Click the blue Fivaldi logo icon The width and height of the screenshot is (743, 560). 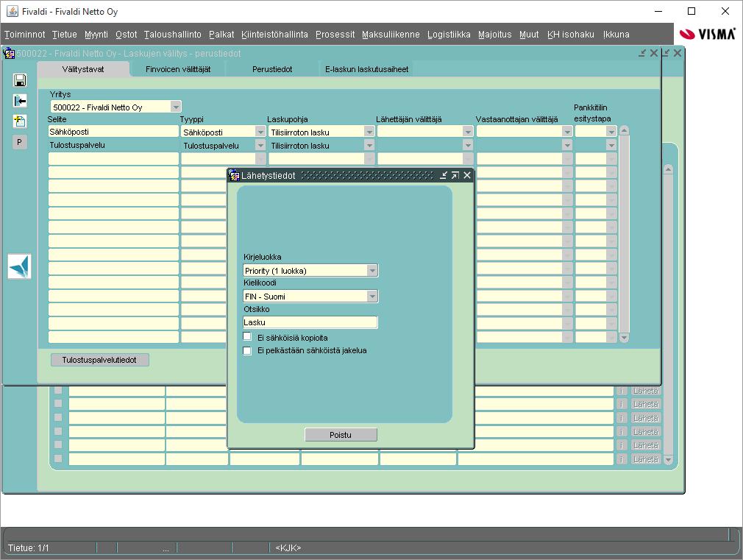tap(19, 266)
